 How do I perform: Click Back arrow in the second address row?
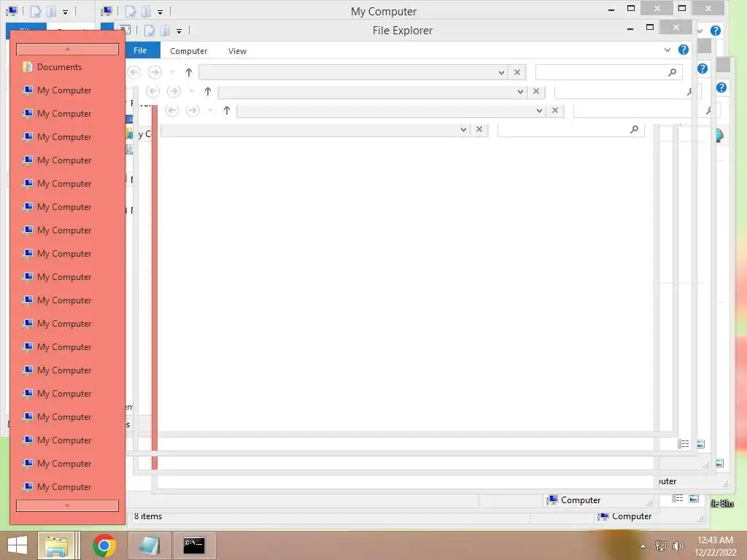(x=153, y=91)
